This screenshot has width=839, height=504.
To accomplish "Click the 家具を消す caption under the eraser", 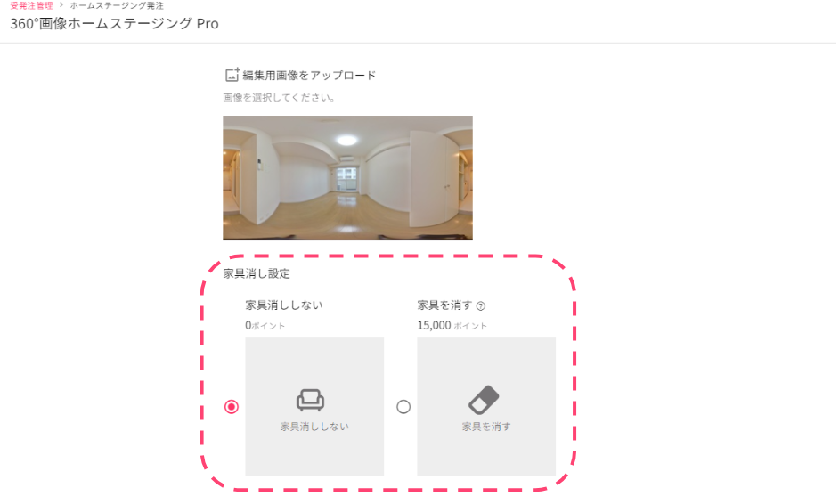I will pos(486,427).
